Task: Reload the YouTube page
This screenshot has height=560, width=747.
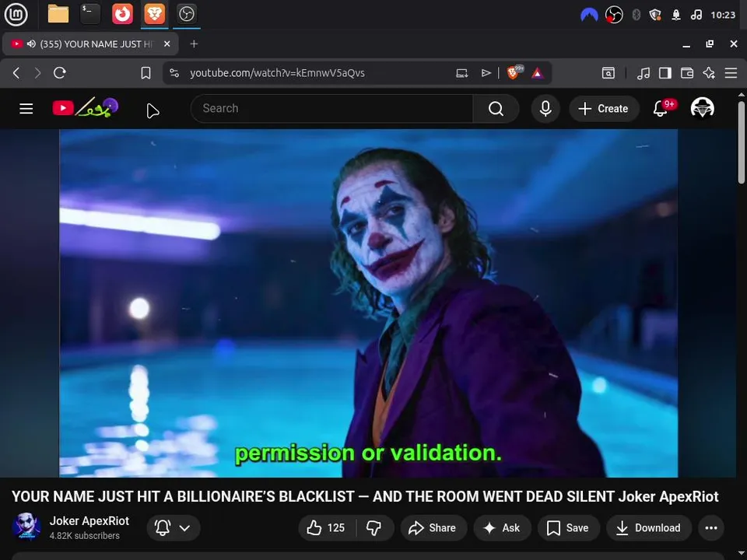Action: pos(60,73)
